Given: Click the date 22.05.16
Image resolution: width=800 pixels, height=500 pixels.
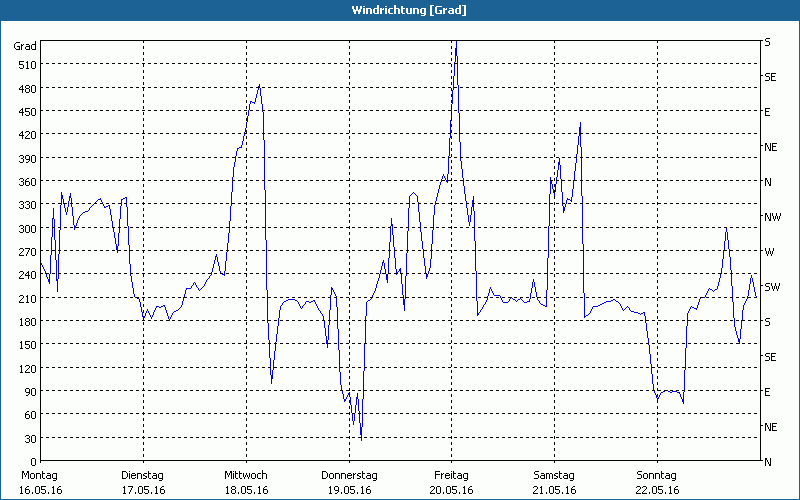Looking at the screenshot, I should (x=657, y=490).
